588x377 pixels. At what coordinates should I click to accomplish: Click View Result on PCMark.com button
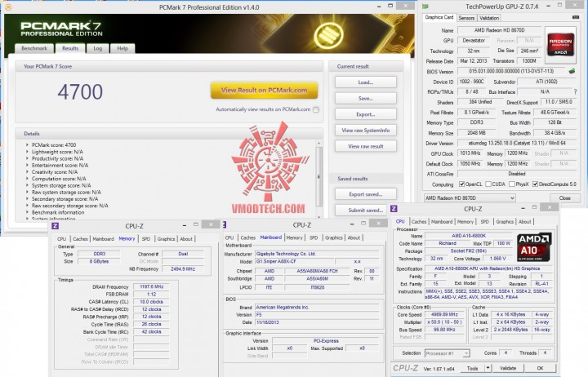(x=264, y=90)
